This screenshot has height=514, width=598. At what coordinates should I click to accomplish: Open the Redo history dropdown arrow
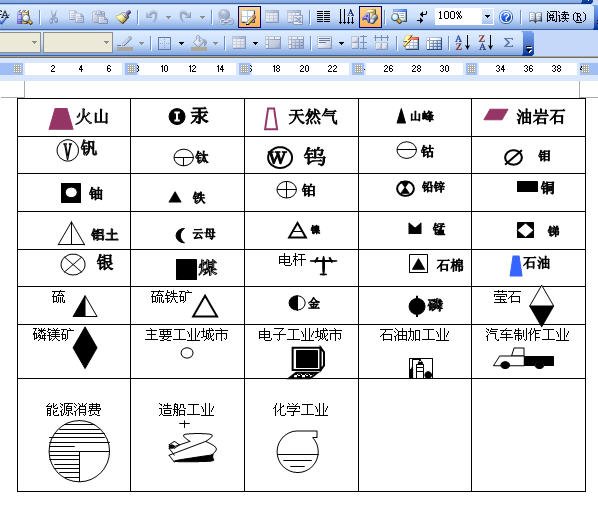click(202, 18)
